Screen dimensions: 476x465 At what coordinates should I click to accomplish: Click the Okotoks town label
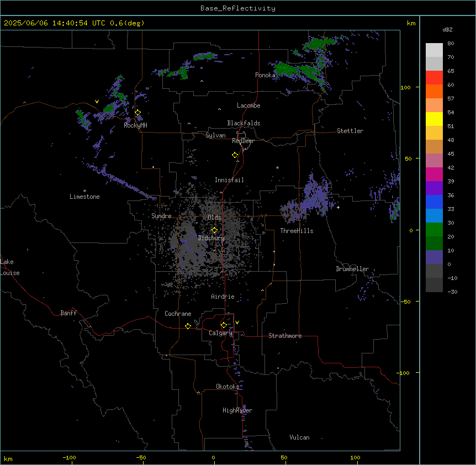[228, 387]
